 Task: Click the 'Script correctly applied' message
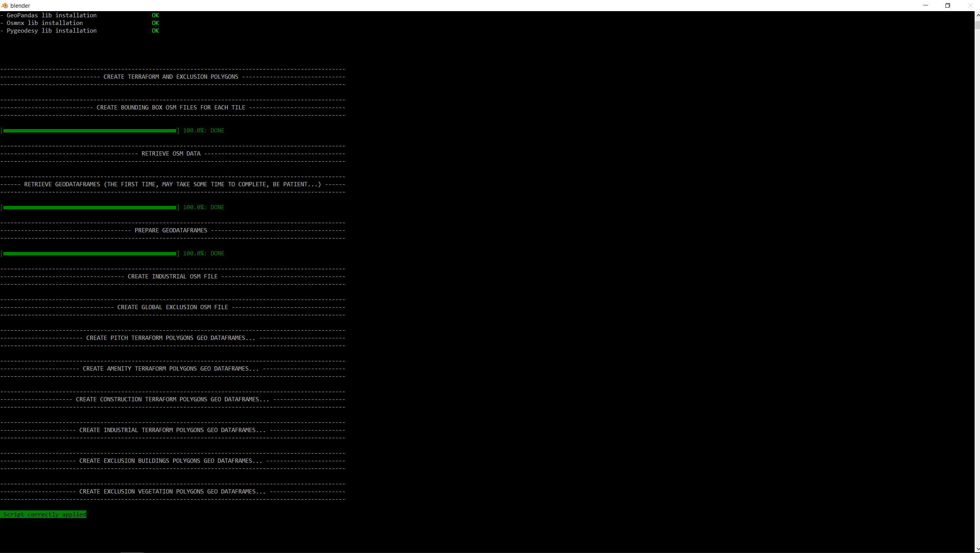tap(43, 514)
